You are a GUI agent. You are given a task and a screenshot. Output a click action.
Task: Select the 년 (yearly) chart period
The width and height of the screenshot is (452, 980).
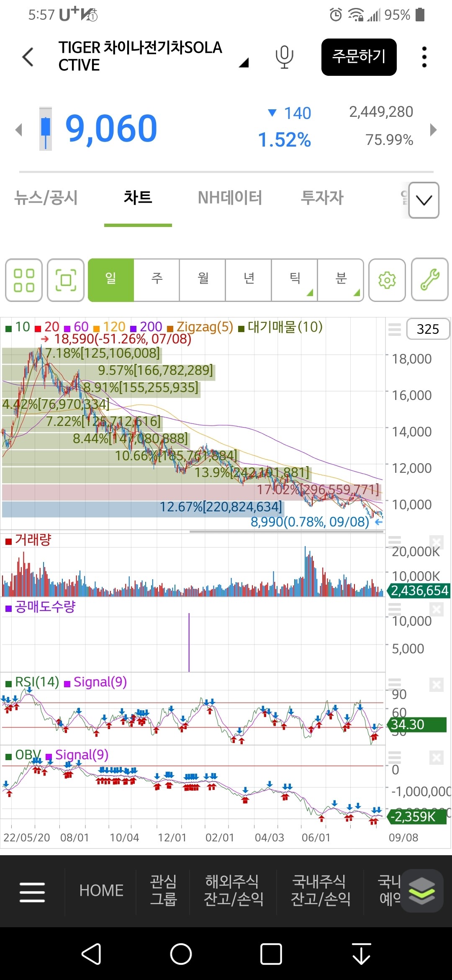[249, 279]
